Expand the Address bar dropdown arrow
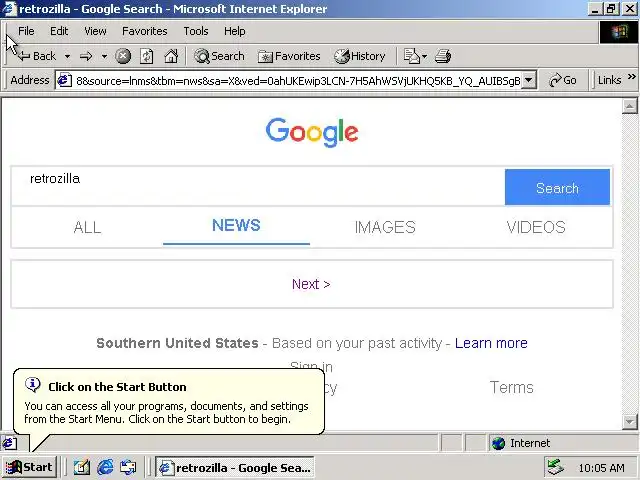Screen dimensions: 640x480 (x=528, y=80)
